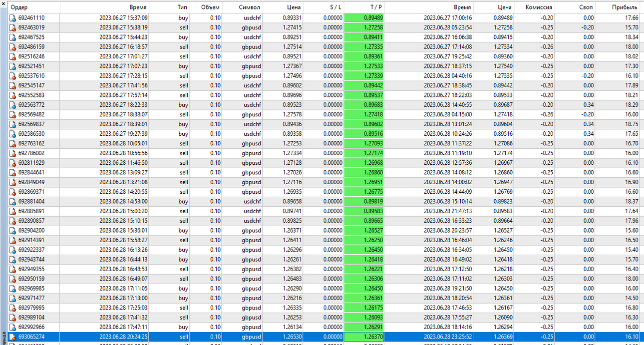
Task: Click open time 2023.06.27 18:38:07
Action: click(123, 114)
